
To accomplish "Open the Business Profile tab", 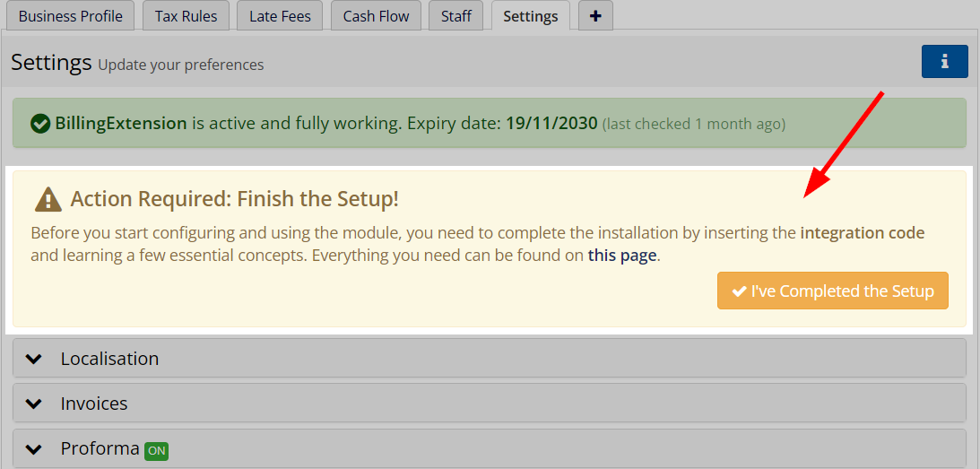I will [x=70, y=15].
